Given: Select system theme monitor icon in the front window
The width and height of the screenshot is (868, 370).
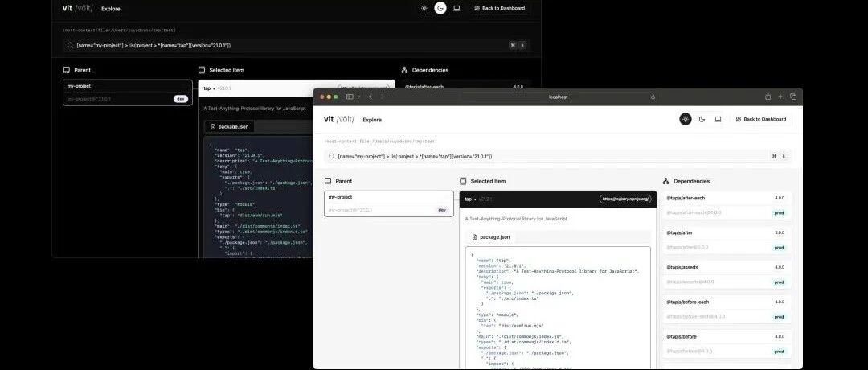Looking at the screenshot, I should [x=718, y=119].
